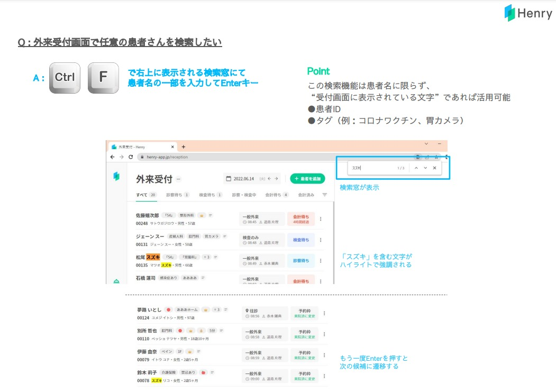Image resolution: width=556 pixels, height=392 pixels.
Task: Select the 会計済み tab
Action: [x=306, y=195]
